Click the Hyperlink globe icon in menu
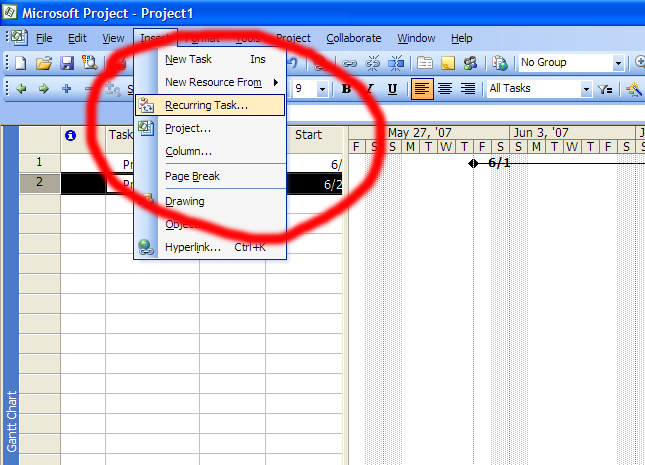The image size is (645, 465). click(x=146, y=247)
